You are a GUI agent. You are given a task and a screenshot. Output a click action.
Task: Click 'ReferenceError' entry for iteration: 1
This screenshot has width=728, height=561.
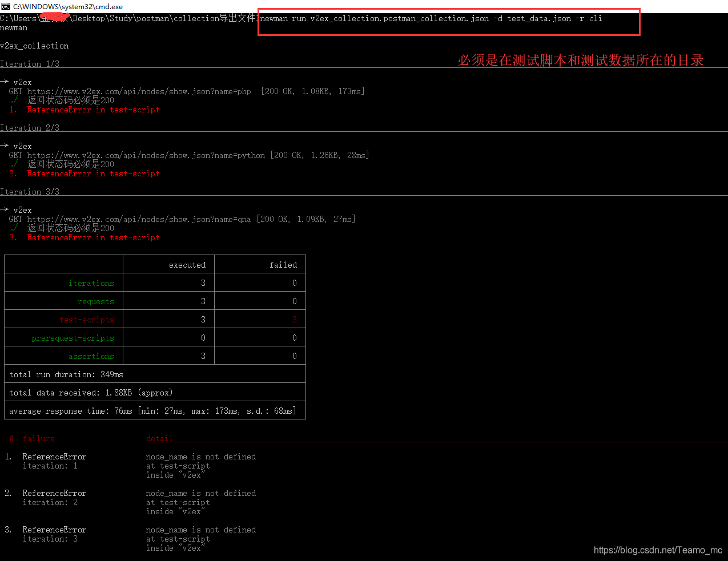[x=54, y=457]
